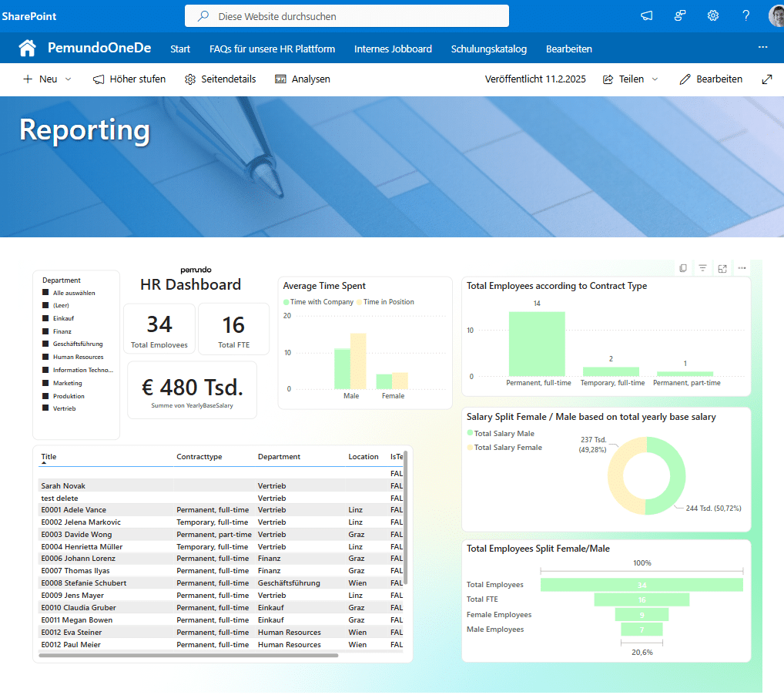Select row E0001 Adele Vance
This screenshot has width=784, height=695.
click(x=220, y=510)
